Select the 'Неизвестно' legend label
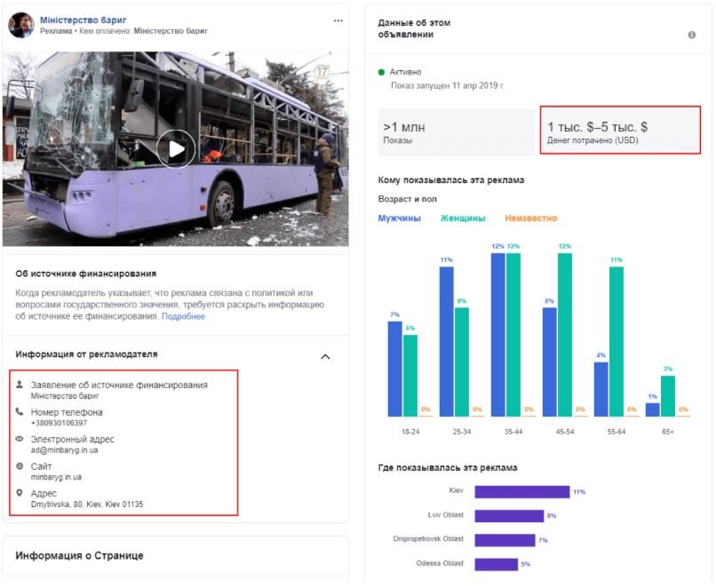The width and height of the screenshot is (716, 588). click(x=530, y=219)
